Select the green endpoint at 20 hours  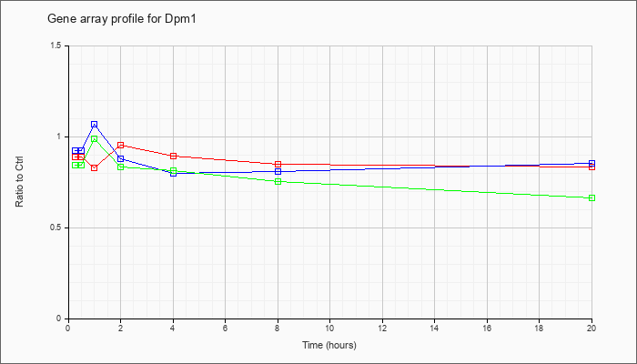591,197
